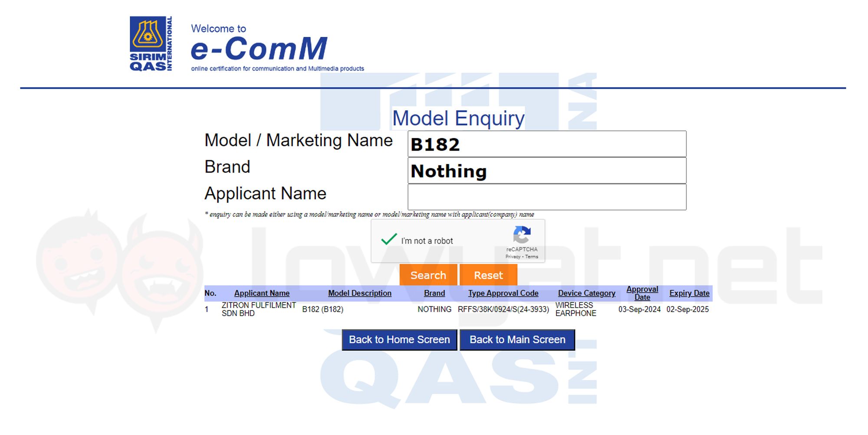Select ZITRON FULFILMENT SDN BHD cell
Screen dimensions: 868x435
click(x=259, y=309)
